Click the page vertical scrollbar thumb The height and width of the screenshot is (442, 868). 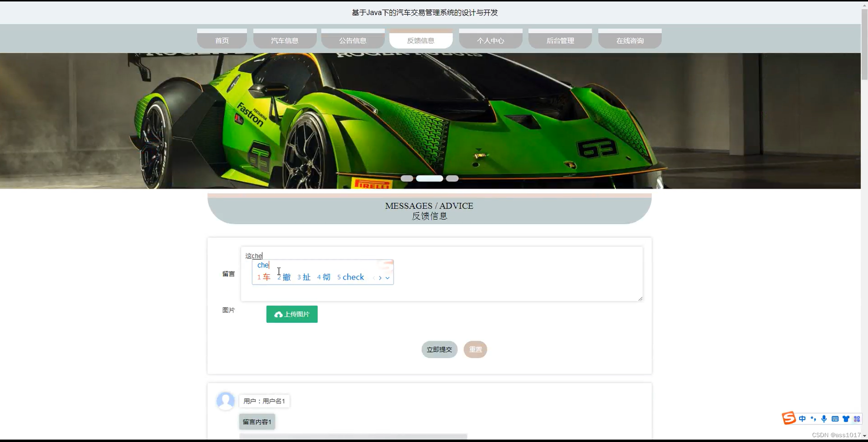click(864, 44)
